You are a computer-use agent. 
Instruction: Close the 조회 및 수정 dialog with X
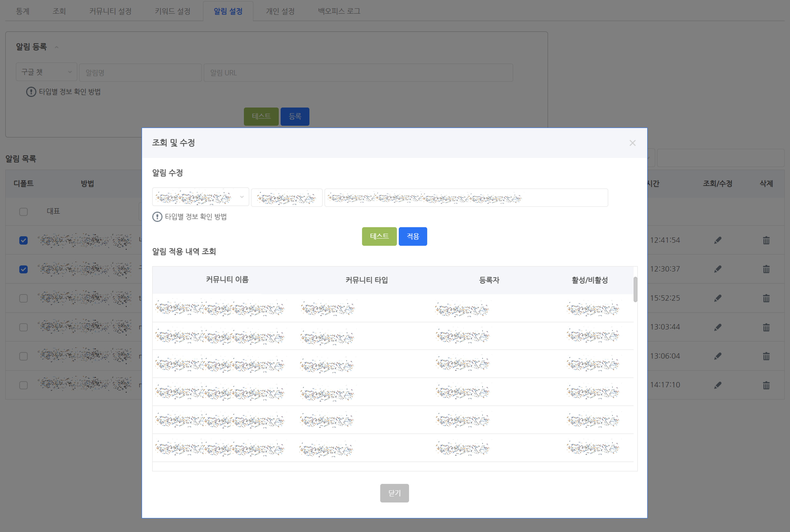click(632, 143)
